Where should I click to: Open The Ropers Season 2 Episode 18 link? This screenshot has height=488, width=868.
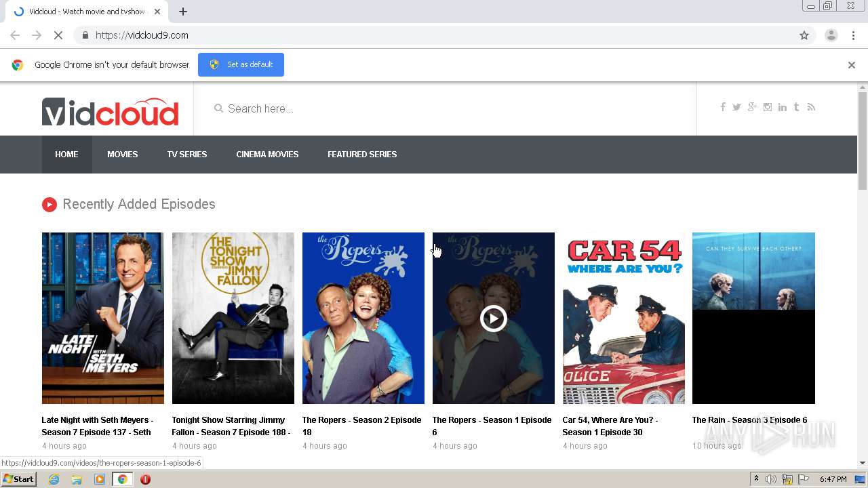click(361, 426)
